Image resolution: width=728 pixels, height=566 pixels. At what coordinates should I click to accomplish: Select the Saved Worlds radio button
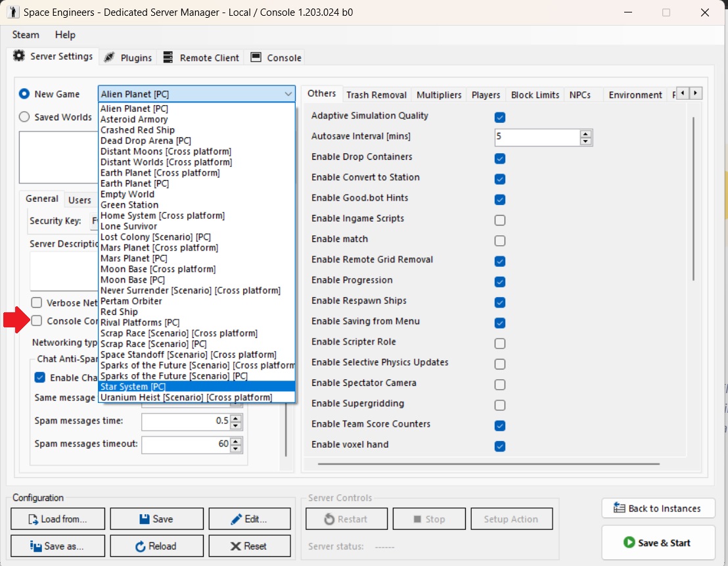[24, 117]
